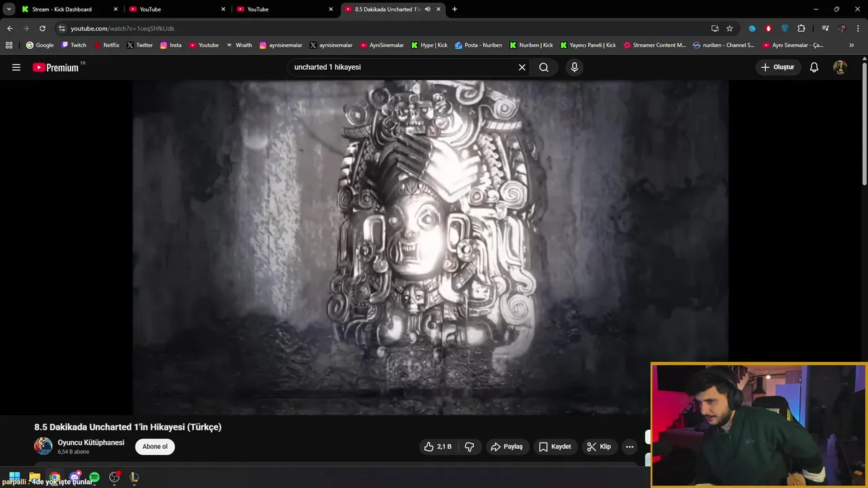Open a new tab with plus button
Screen dimensions: 868x488
(x=454, y=9)
